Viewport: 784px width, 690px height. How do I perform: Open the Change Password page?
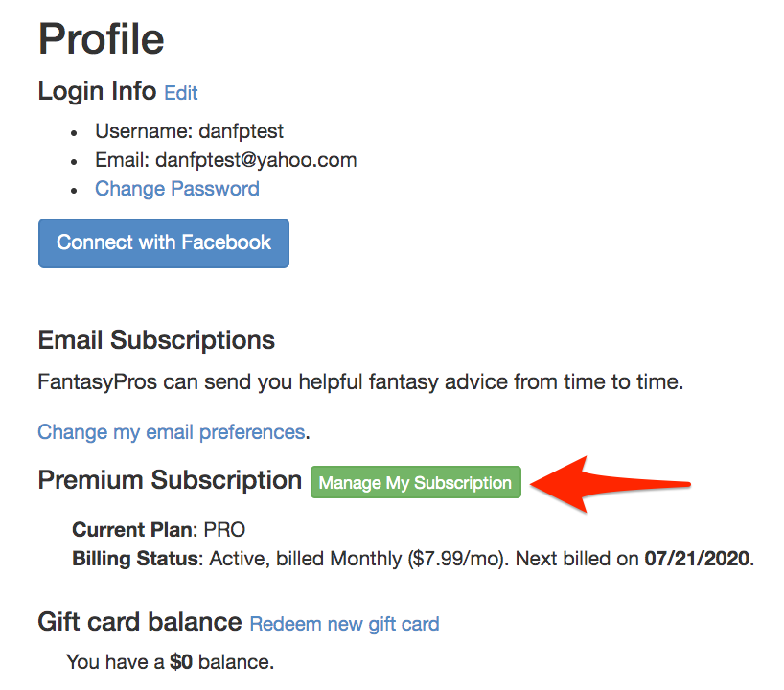click(x=176, y=189)
